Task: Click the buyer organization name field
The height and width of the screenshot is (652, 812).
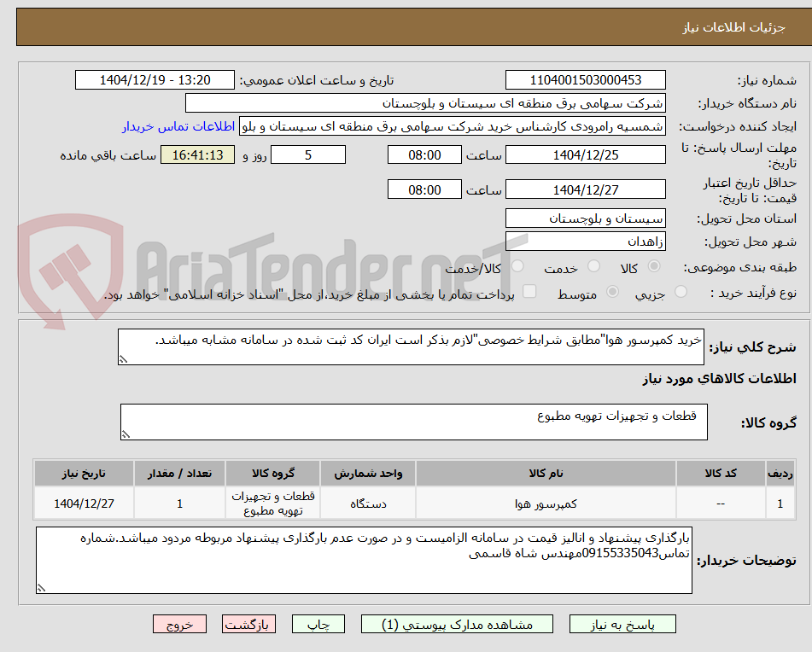Action: pyautogui.click(x=425, y=103)
